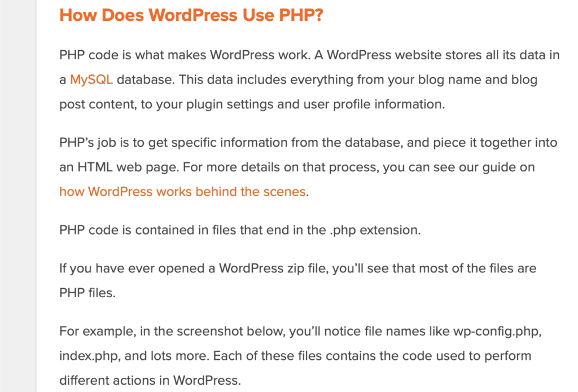
Task: Click the sentence PHP code is contained in files
Action: (240, 230)
